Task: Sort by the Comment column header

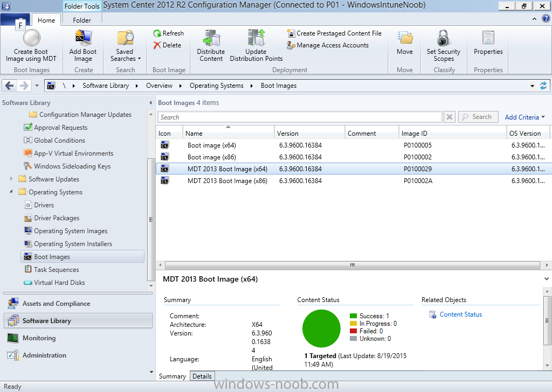Action: 372,133
